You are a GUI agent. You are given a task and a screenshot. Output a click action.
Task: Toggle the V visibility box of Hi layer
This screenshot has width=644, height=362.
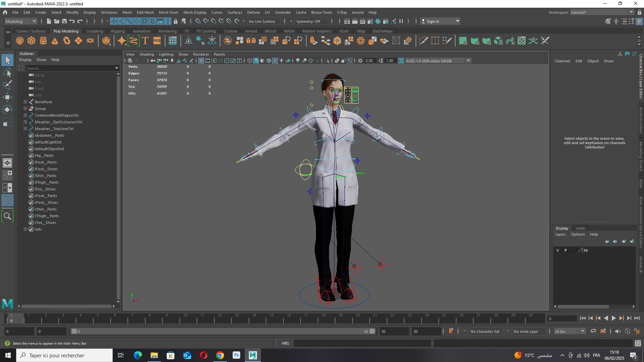(x=558, y=250)
